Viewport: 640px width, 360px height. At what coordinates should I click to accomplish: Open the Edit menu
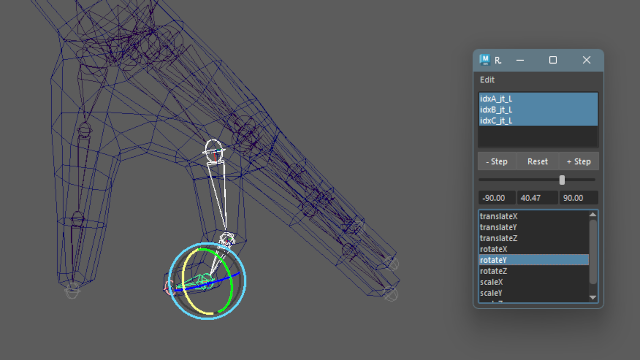click(487, 80)
